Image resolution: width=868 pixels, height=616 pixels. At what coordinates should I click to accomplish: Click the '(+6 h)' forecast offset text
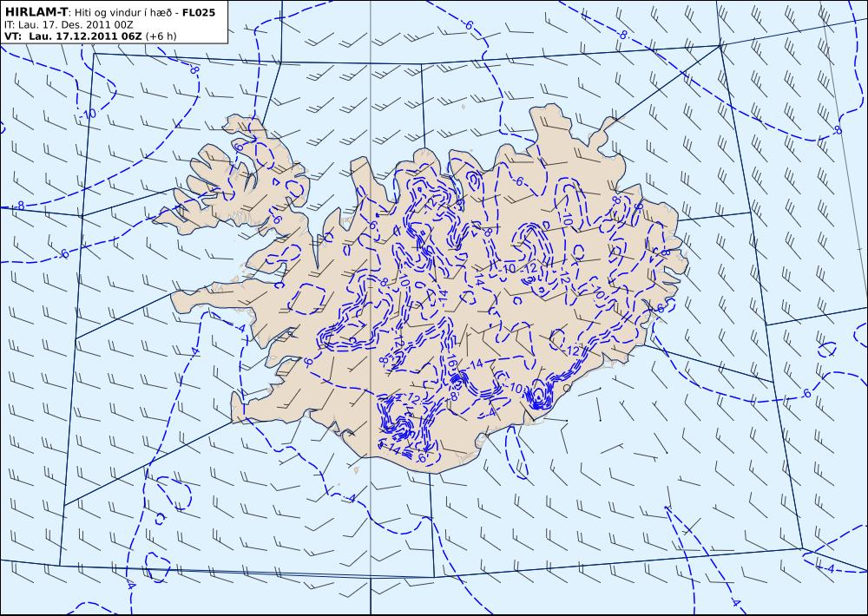click(161, 36)
